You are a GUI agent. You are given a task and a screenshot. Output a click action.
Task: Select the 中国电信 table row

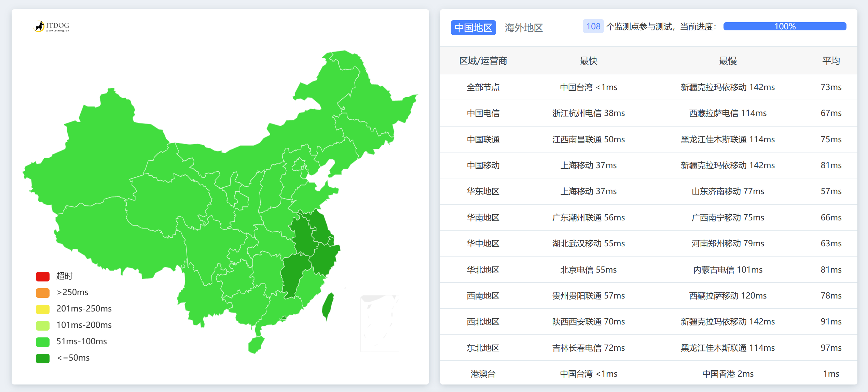click(483, 113)
